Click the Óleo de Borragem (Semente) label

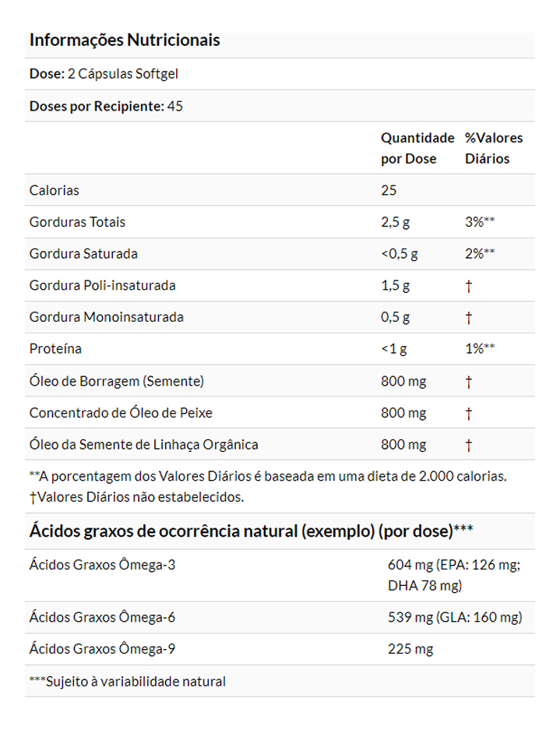tap(117, 381)
